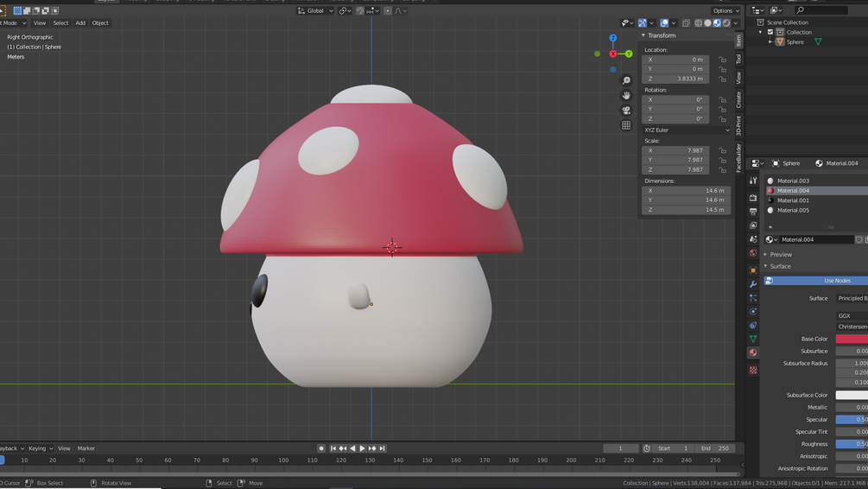Switch orthographic perspective via grid icon
868x489 pixels.
click(x=626, y=125)
